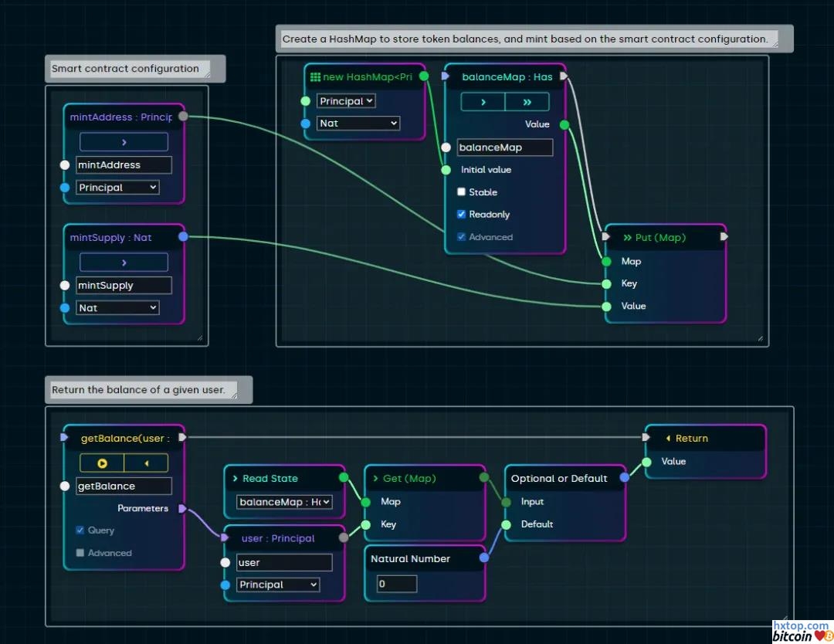Click the double chevron button on balanceMap node

[x=527, y=102]
